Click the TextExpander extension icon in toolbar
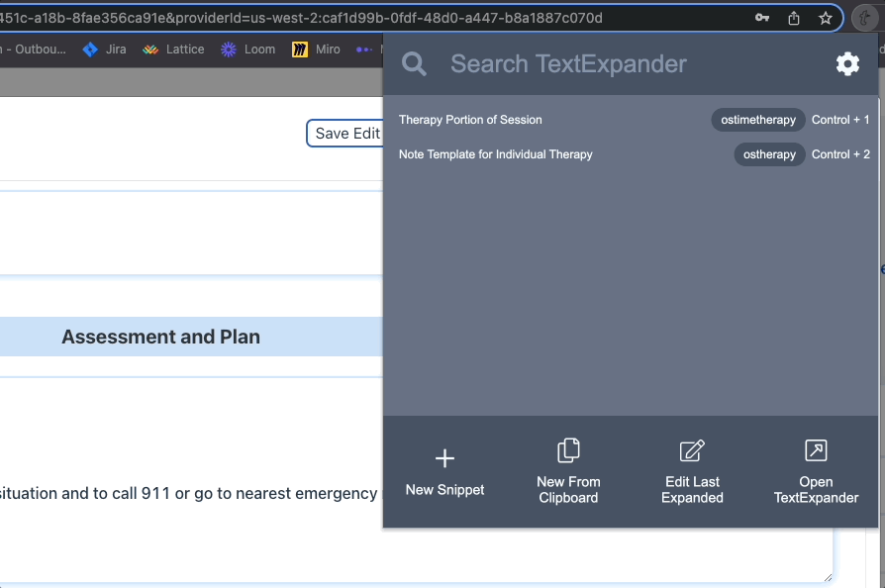This screenshot has width=885, height=588. point(864,18)
